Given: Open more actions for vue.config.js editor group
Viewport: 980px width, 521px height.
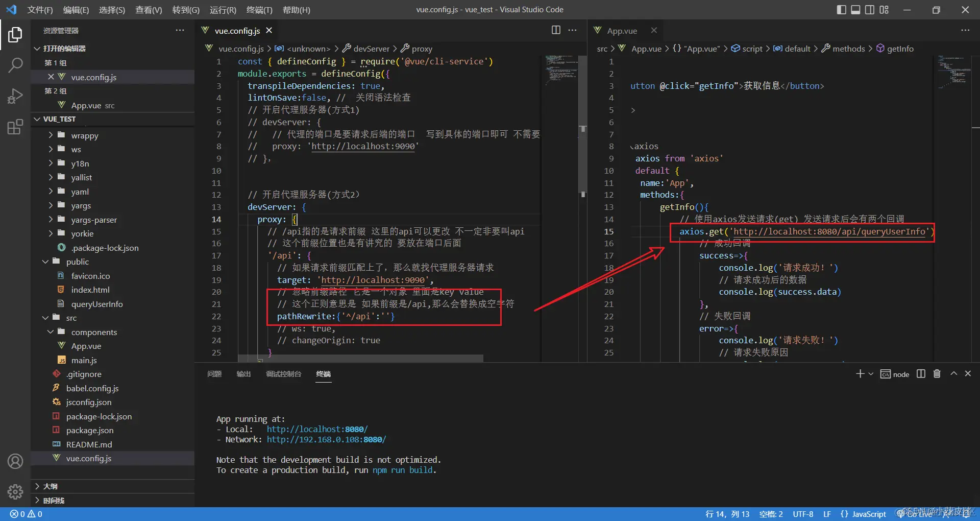Looking at the screenshot, I should 573,30.
